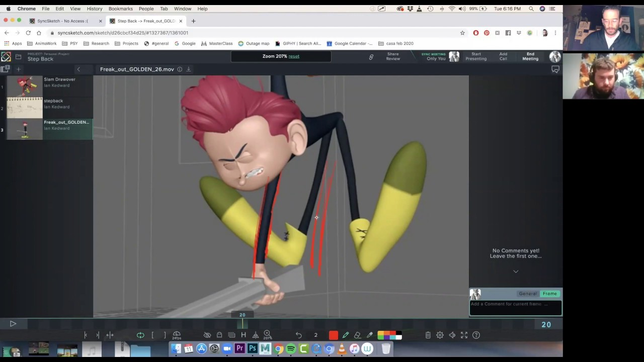Open the multicolor palette swatches
This screenshot has height=362, width=644.
390,335
